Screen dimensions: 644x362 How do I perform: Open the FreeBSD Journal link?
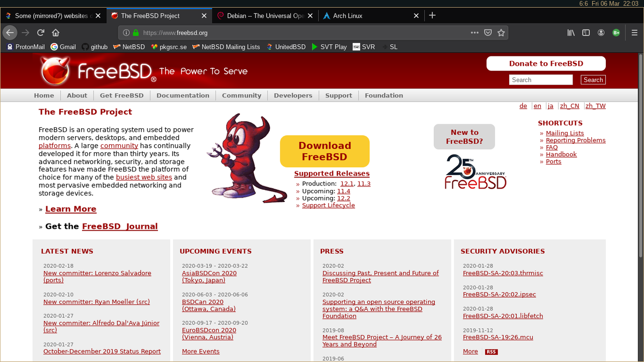(x=120, y=226)
